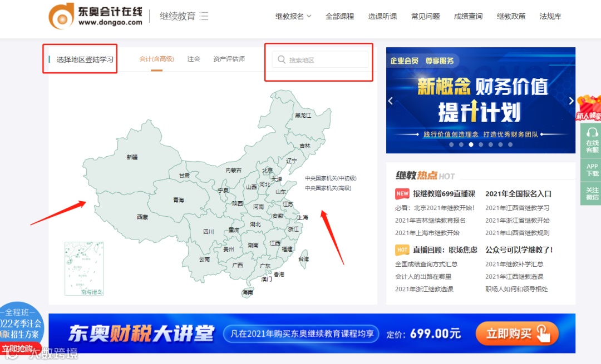This screenshot has width=601, height=364.
Task: Click the HOT badge next to 直播回顾
Action: point(402,250)
